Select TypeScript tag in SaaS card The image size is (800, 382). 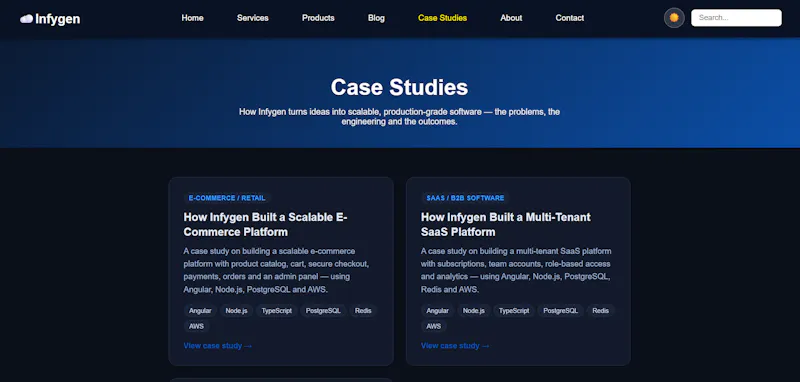point(514,311)
